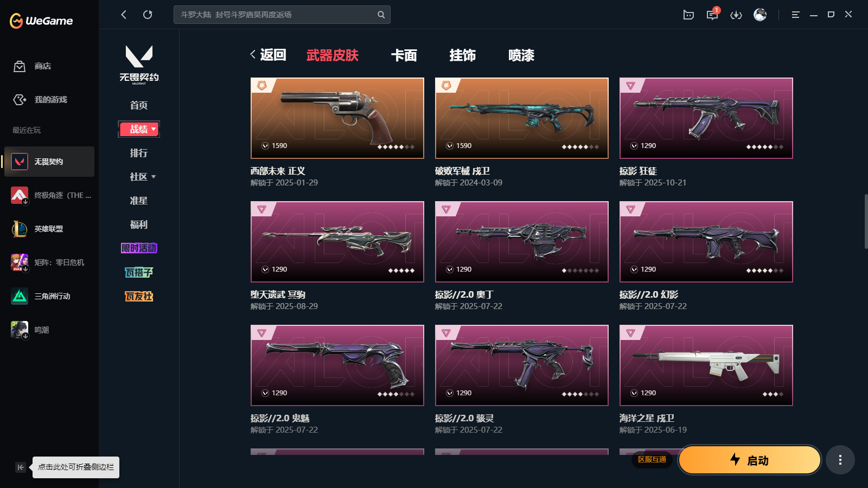This screenshot has height=488, width=868.
Task: Switch to the 喷漆 tab
Action: tap(521, 55)
